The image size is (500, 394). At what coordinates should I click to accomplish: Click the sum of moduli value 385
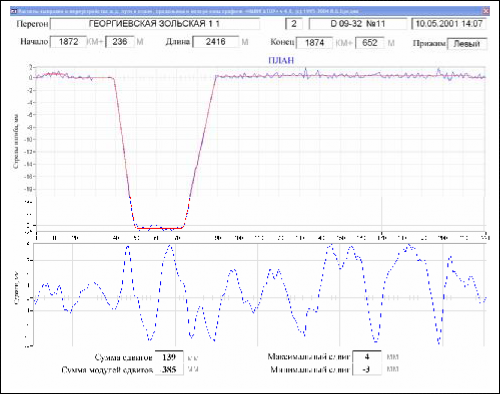coord(169,369)
